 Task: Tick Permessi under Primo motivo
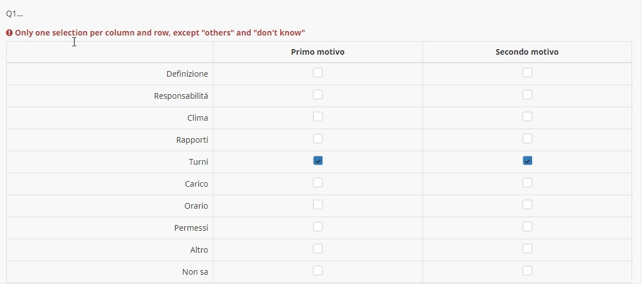(318, 227)
